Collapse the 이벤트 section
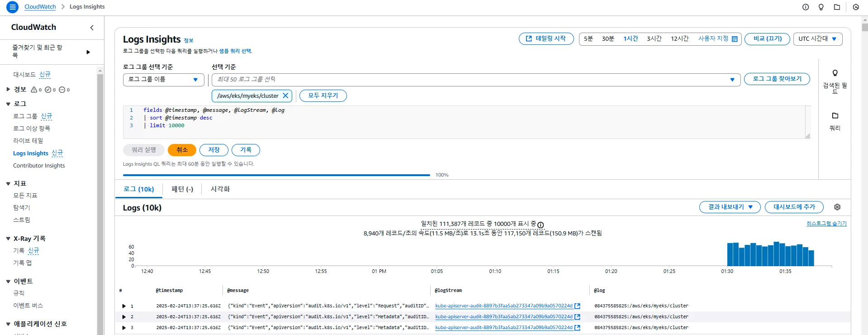The height and width of the screenshot is (335, 868). point(8,282)
